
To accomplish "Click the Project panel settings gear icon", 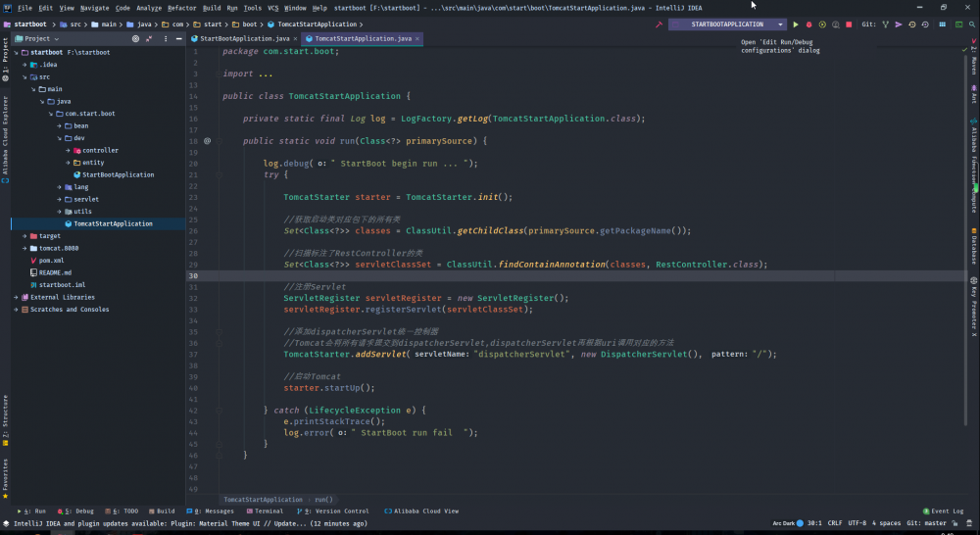I will coord(165,38).
